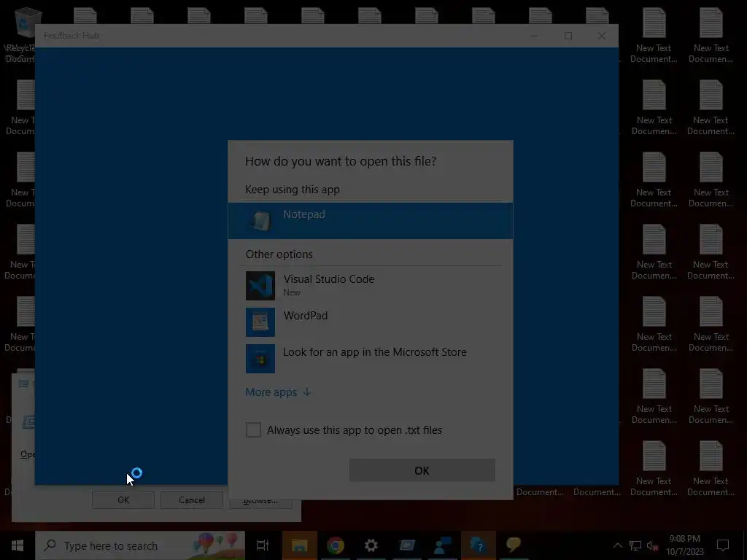
Task: Launch Google Chrome from the taskbar
Action: point(336,545)
